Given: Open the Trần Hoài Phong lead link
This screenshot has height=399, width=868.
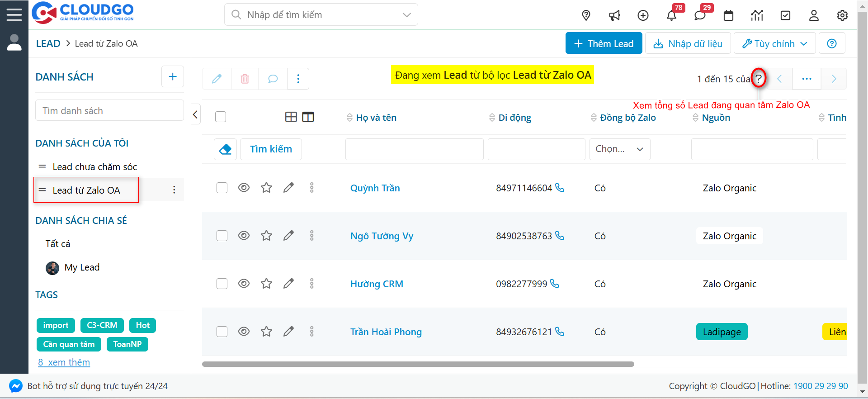Looking at the screenshot, I should (386, 332).
